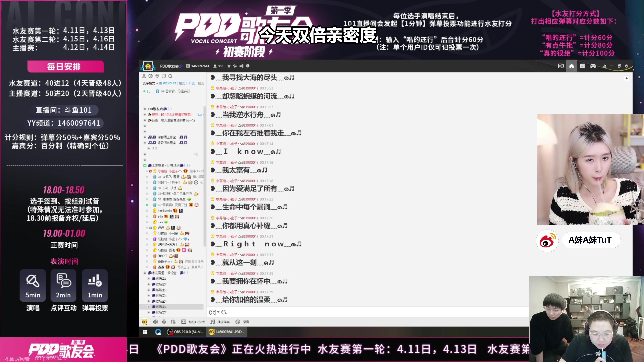This screenshot has width=644, height=362.
Task: Open the Windows Start menu
Action: click(x=145, y=332)
